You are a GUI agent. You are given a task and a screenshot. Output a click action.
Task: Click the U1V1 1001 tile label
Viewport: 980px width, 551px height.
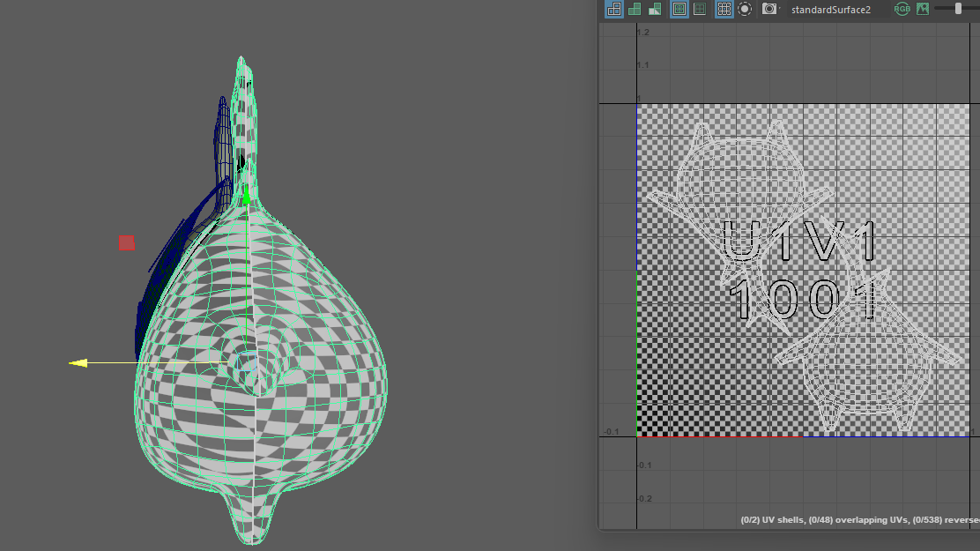[x=800, y=270]
